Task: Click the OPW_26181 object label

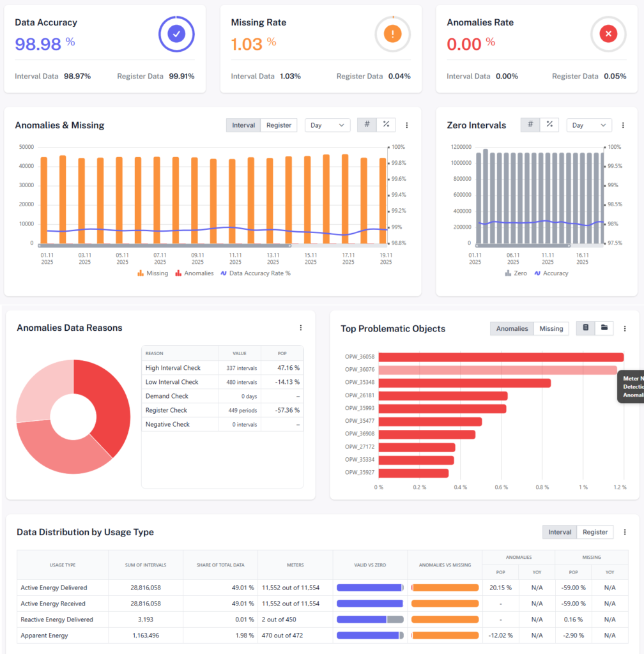Action: click(x=360, y=395)
